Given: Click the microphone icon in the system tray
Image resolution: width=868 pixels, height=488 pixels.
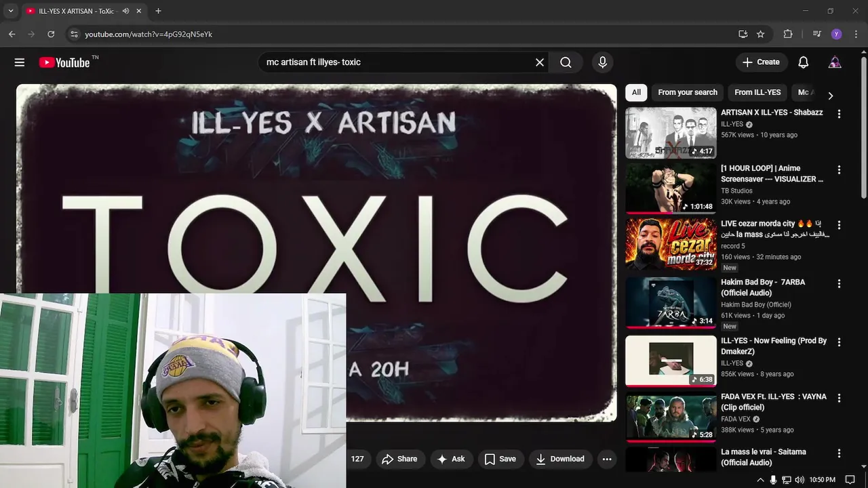Looking at the screenshot, I should (x=773, y=480).
